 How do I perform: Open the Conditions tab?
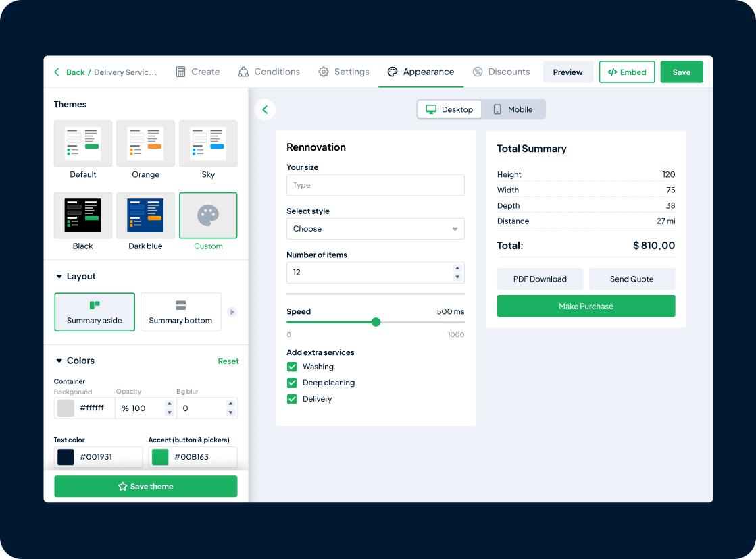tap(269, 72)
